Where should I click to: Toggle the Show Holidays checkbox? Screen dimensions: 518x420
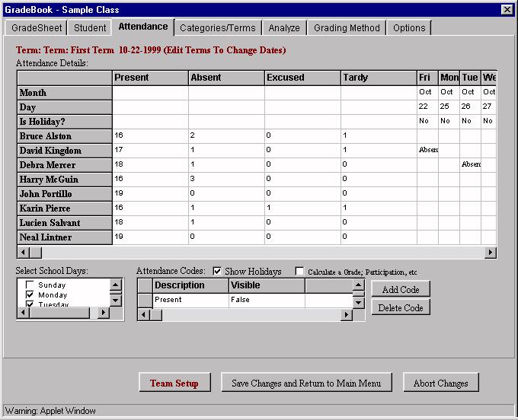217,271
